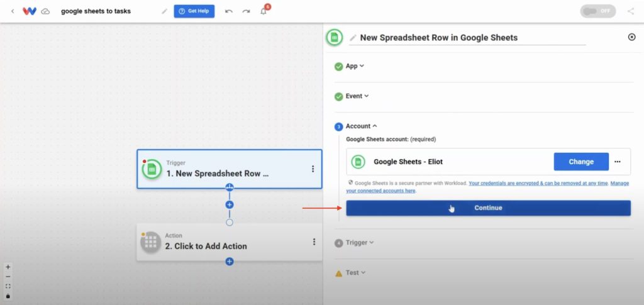Collapse the Account section
This screenshot has width=644, height=305.
click(362, 126)
